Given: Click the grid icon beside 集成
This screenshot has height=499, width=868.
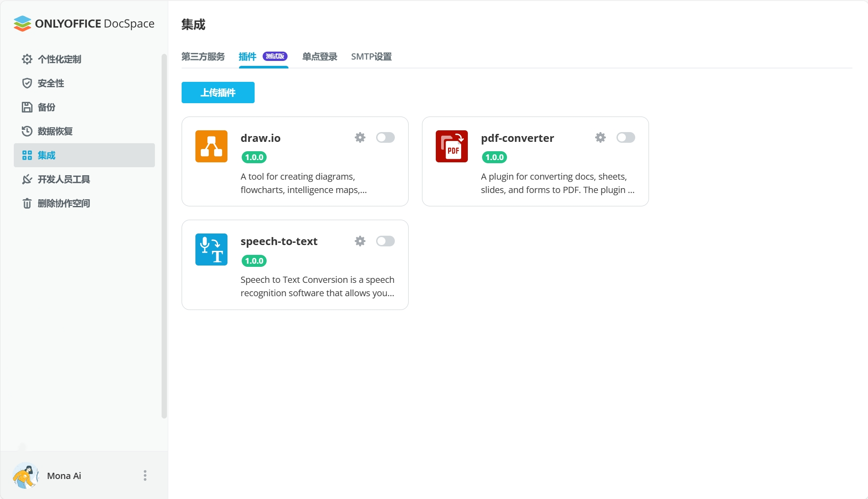Looking at the screenshot, I should point(27,155).
